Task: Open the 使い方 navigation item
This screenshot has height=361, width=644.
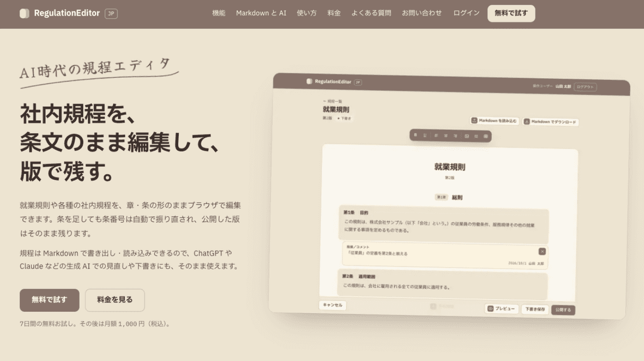Action: (x=307, y=13)
